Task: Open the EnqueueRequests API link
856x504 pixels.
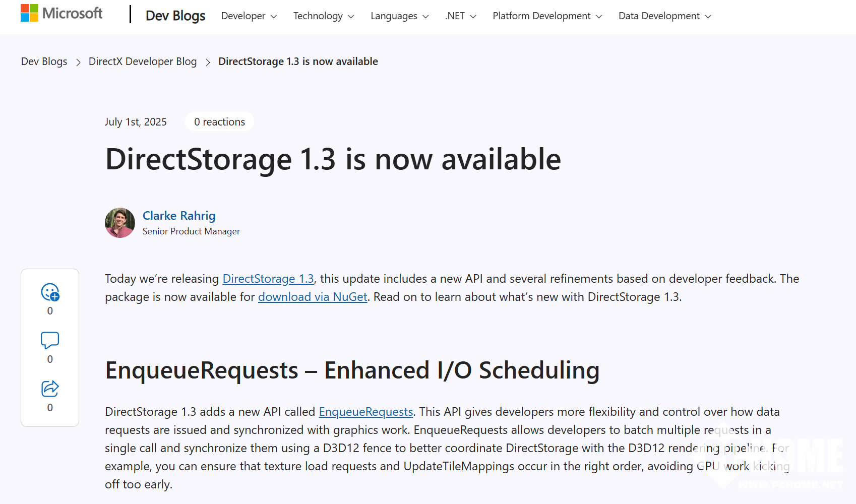Action: 366,412
